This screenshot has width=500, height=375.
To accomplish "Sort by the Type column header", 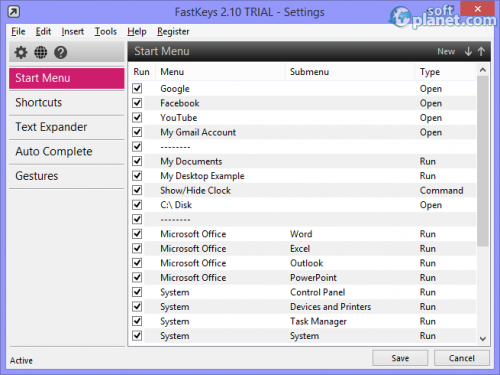I will (x=445, y=72).
